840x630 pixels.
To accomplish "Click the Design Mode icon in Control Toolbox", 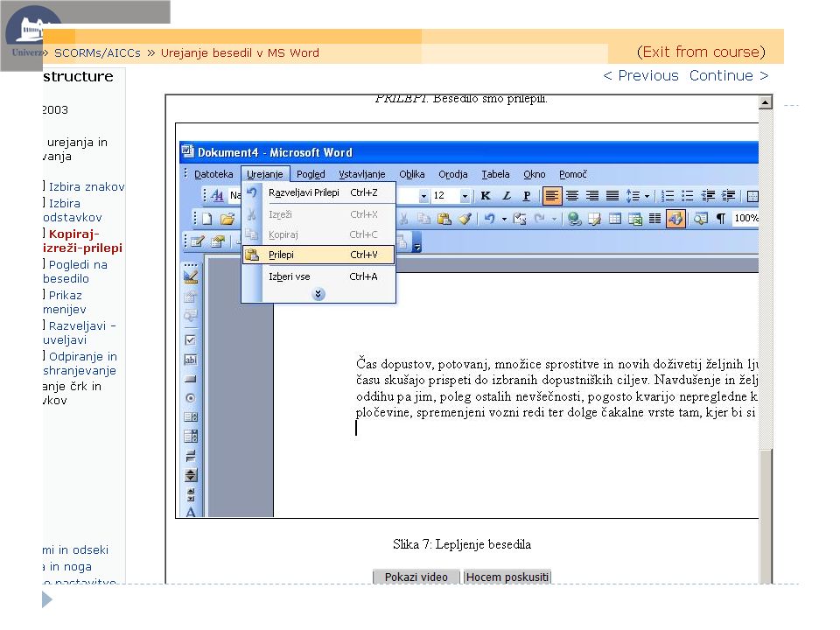I will [x=191, y=276].
